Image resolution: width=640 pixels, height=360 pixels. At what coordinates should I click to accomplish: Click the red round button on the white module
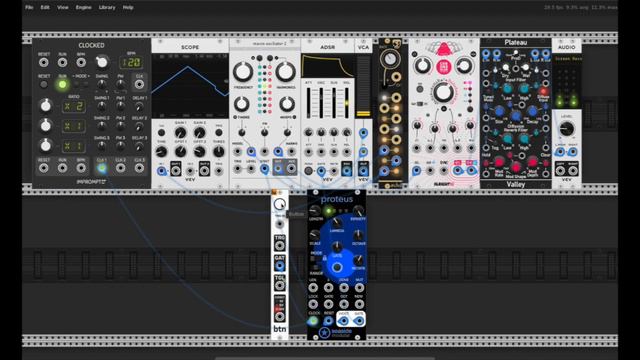[443, 67]
